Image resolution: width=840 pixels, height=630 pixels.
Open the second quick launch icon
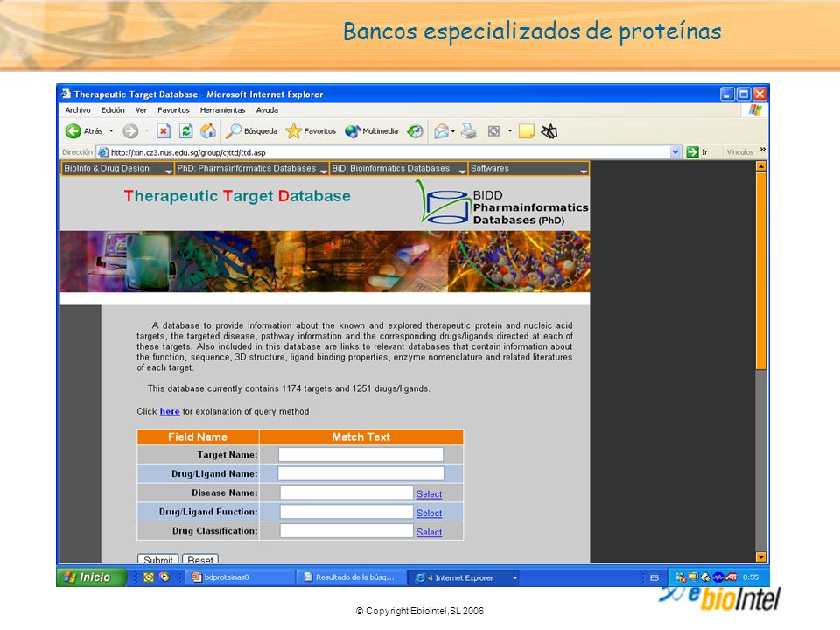(x=164, y=577)
